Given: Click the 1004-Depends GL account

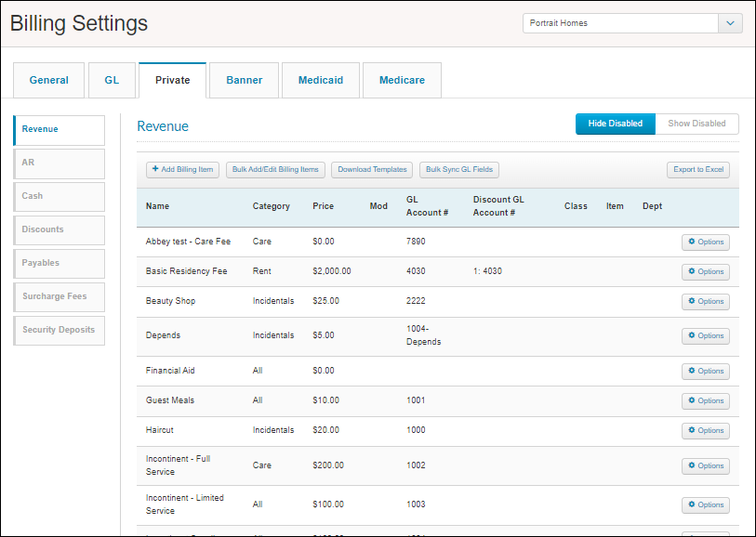Looking at the screenshot, I should click(x=424, y=335).
